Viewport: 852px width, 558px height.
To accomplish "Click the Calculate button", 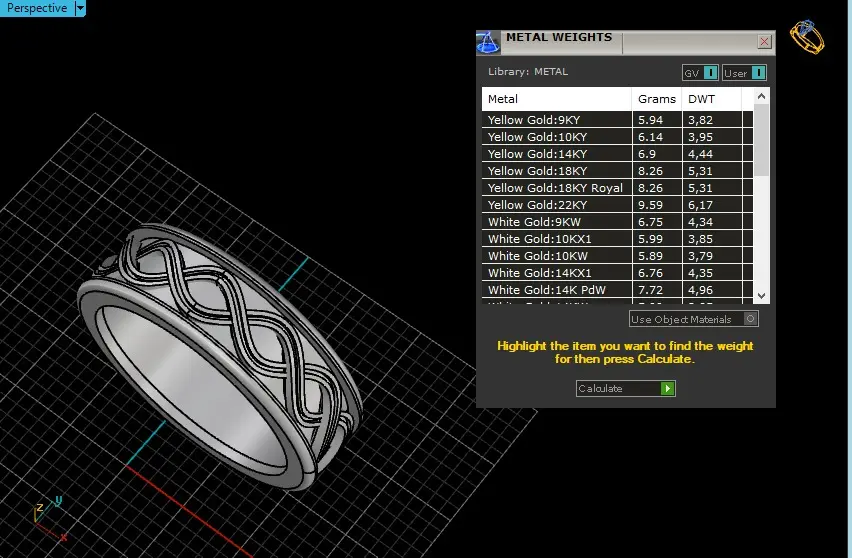I will 625,388.
